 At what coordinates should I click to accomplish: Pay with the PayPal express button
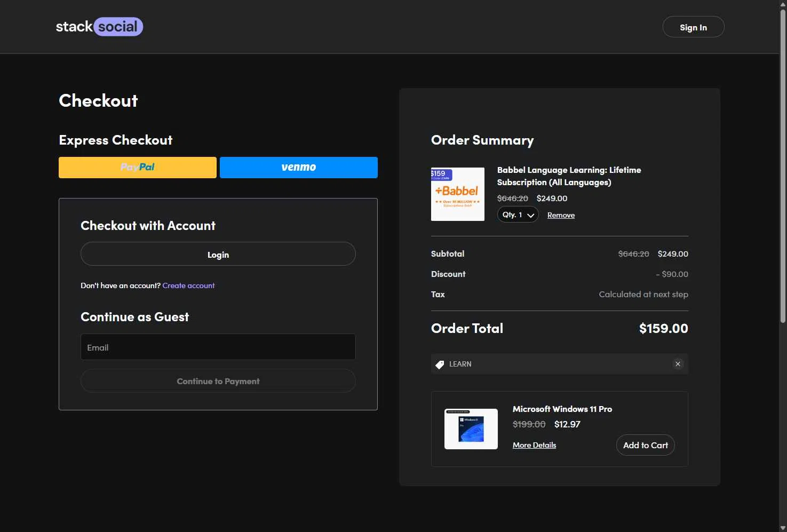[x=138, y=168]
